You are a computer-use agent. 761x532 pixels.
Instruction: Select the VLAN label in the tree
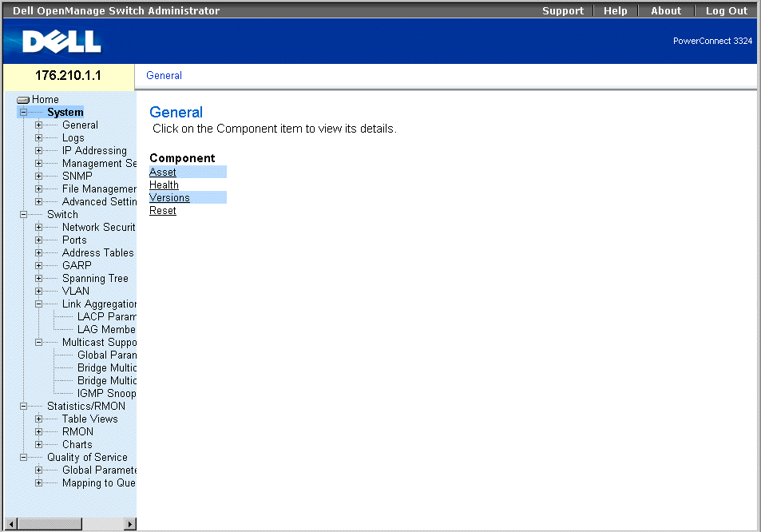[x=76, y=292]
